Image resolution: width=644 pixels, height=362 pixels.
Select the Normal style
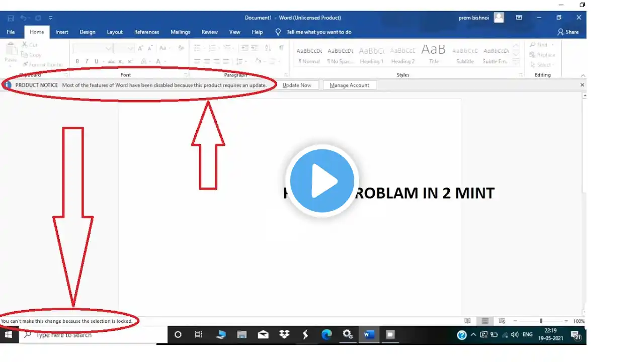click(x=309, y=55)
